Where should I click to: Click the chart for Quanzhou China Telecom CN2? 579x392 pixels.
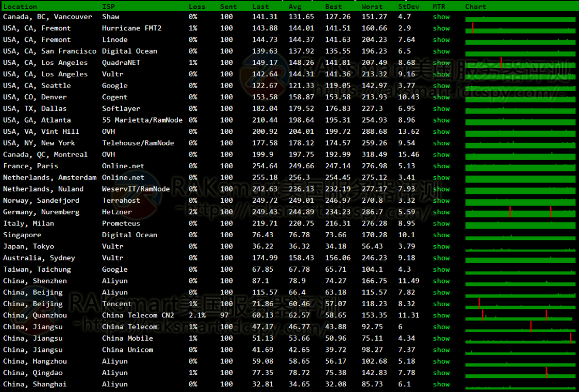click(520, 315)
